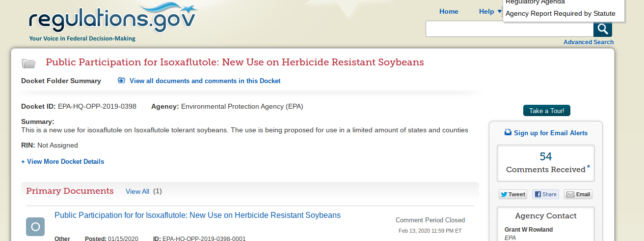Image resolution: width=644 pixels, height=241 pixels.
Task: Go to the Home page
Action: coord(449,11)
